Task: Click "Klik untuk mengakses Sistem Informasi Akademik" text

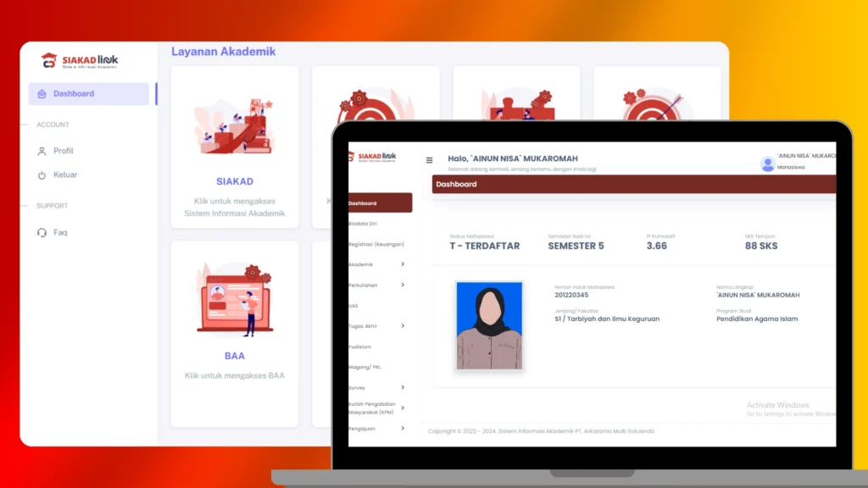Action: coord(235,208)
